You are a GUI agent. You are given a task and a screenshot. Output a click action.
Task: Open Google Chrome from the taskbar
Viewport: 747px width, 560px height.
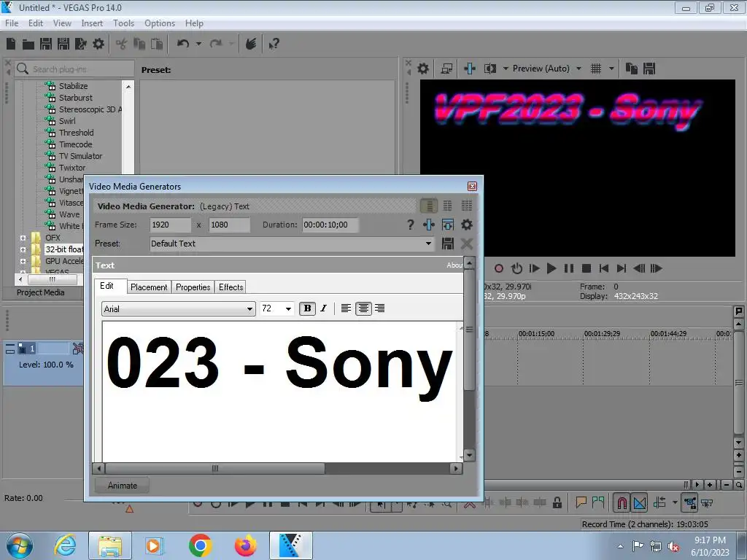click(200, 545)
